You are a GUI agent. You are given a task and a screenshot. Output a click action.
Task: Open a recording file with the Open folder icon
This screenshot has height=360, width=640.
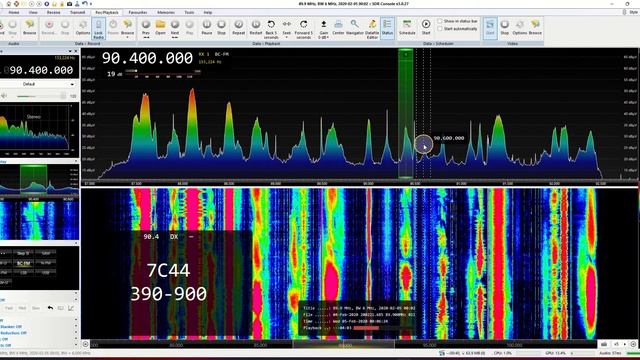[160, 28]
